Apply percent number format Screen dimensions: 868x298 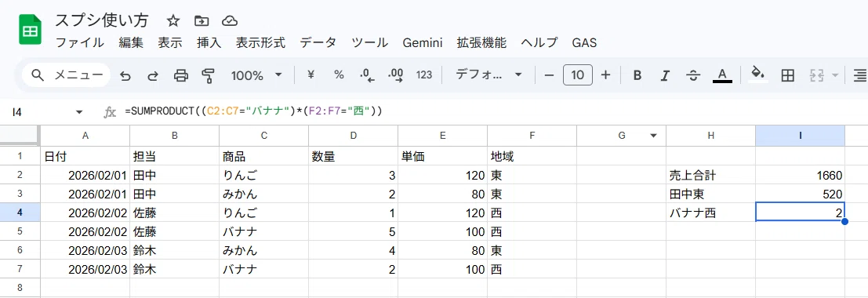[x=339, y=74]
